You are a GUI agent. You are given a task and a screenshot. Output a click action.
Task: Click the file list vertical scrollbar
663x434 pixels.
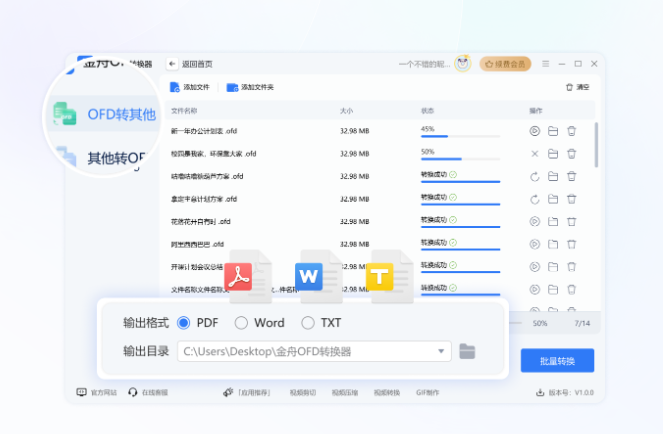(x=596, y=145)
